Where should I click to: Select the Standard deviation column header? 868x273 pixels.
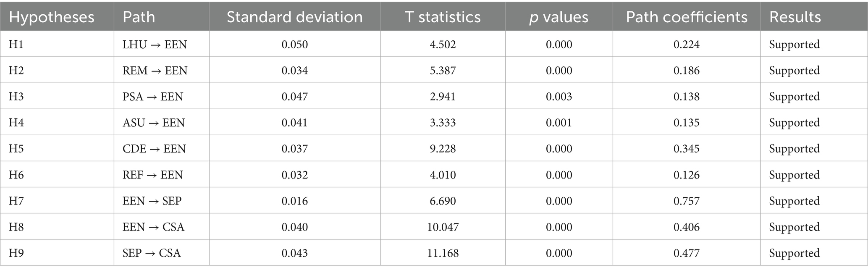295,17
